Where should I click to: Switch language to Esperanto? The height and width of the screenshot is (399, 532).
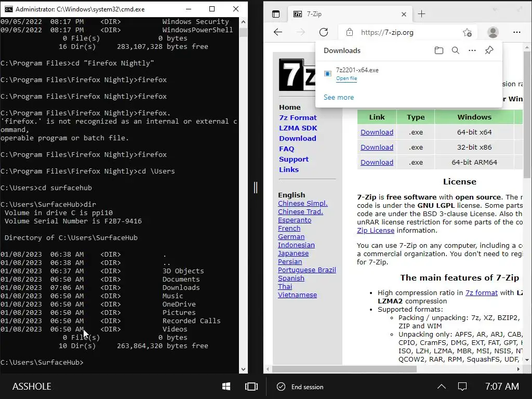coord(295,220)
